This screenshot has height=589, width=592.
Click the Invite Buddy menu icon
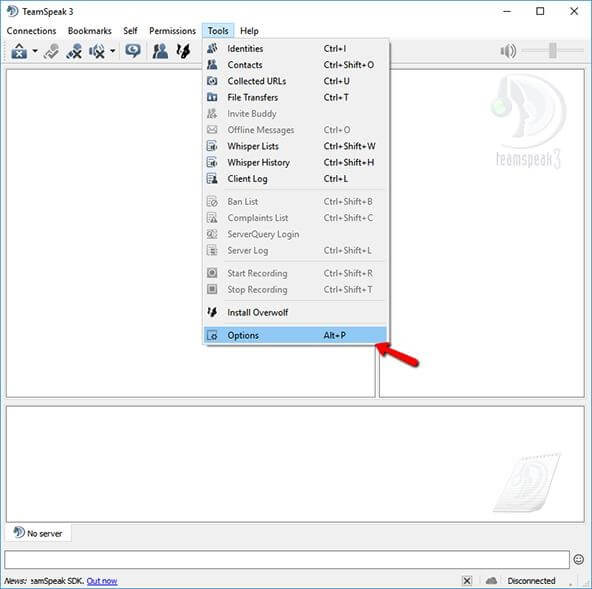click(212, 113)
